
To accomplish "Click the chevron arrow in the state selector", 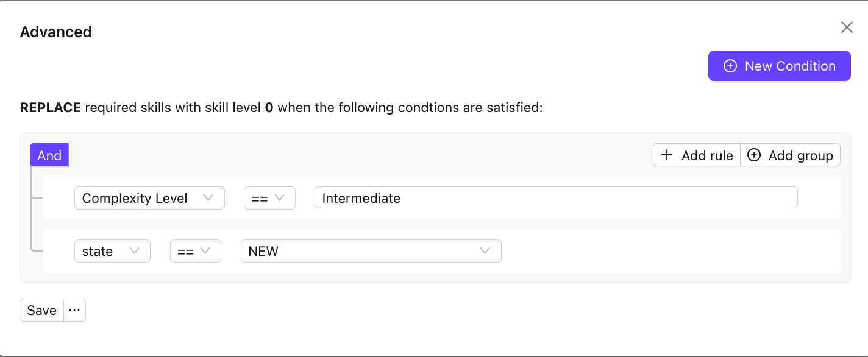I will pos(135,251).
